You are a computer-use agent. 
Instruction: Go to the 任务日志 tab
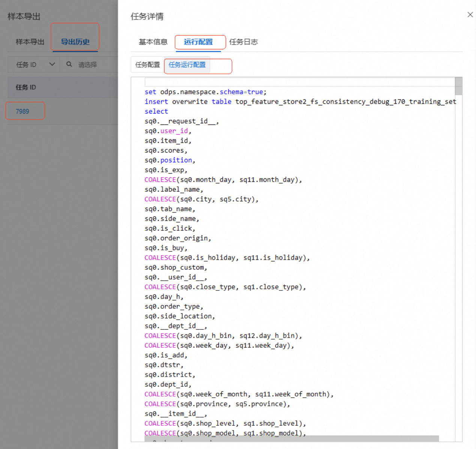coord(244,42)
